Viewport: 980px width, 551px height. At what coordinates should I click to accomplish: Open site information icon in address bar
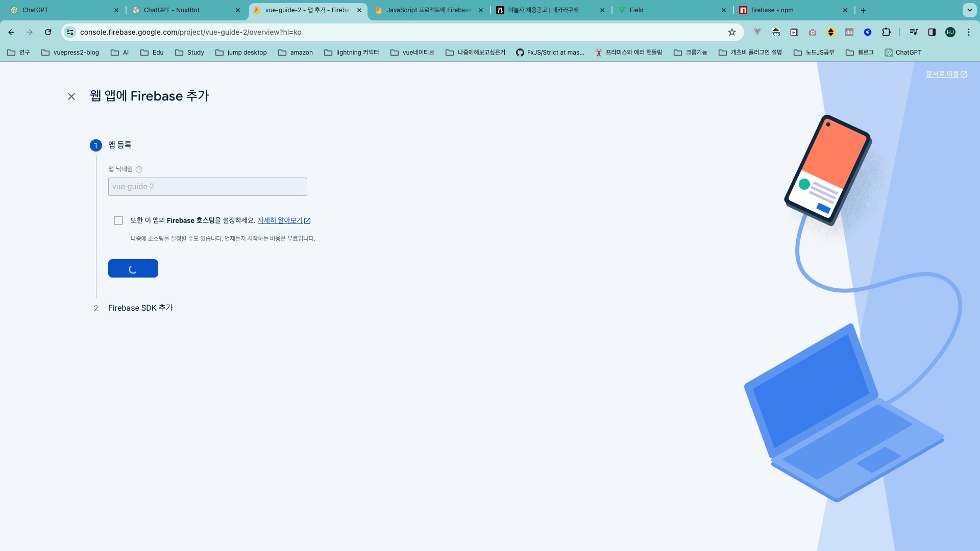70,32
